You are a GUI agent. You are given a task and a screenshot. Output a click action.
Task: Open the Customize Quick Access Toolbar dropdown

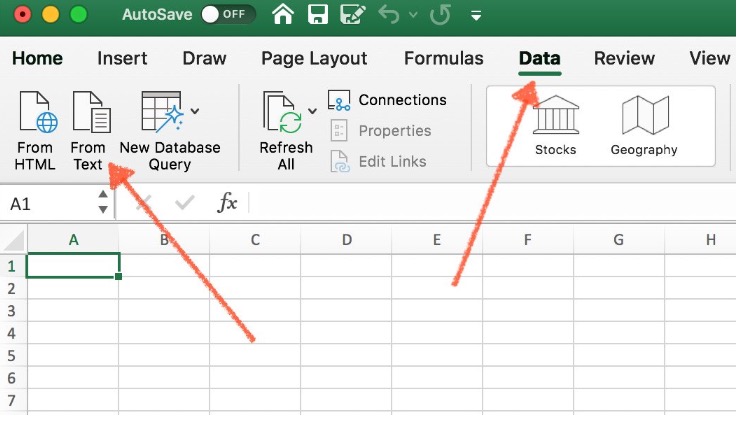476,16
